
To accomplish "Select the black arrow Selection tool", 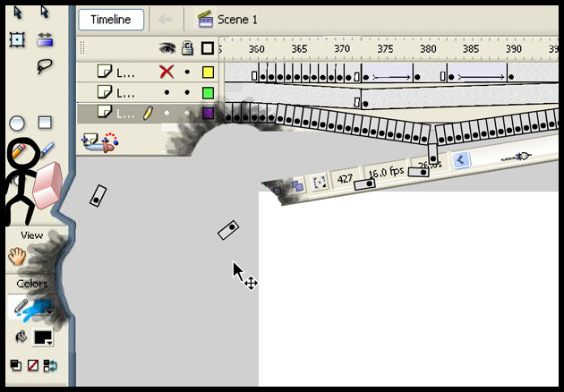I will point(16,12).
